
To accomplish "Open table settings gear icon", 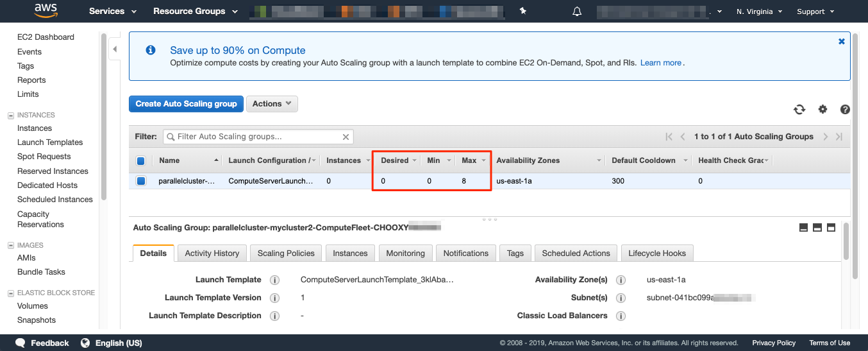I will 822,110.
